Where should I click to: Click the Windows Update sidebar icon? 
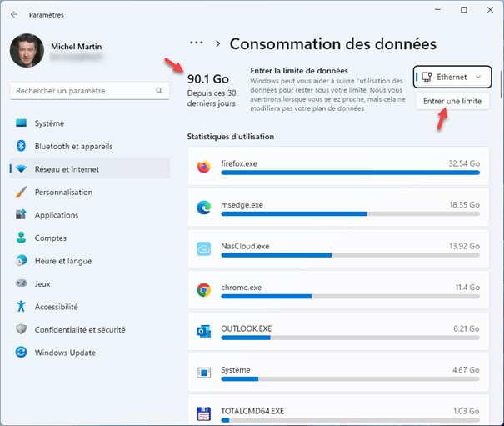coord(22,353)
